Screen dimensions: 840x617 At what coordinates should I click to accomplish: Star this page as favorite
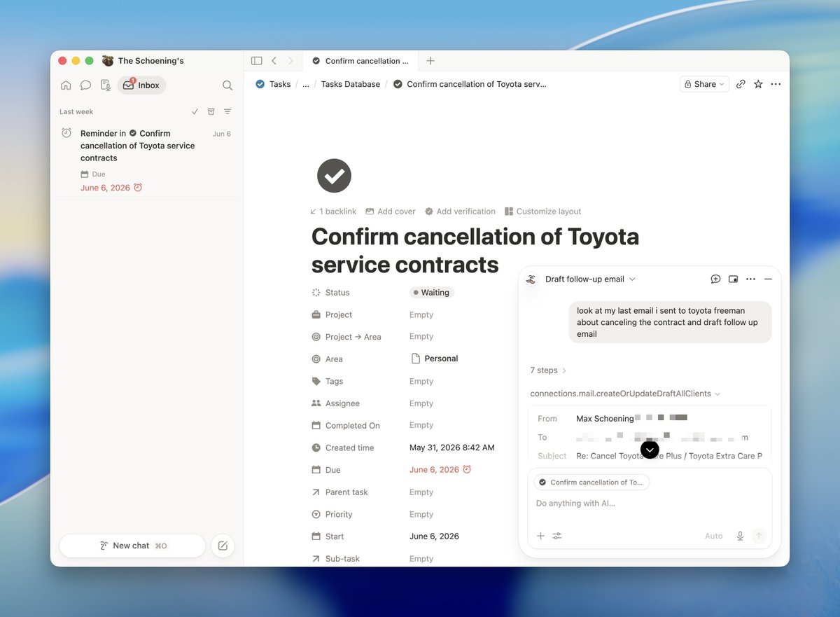click(758, 84)
